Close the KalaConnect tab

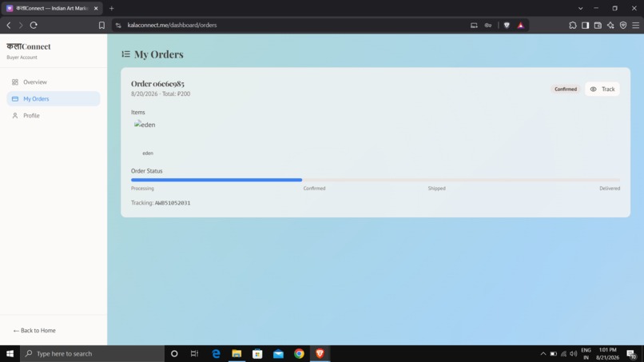pyautogui.click(x=96, y=8)
